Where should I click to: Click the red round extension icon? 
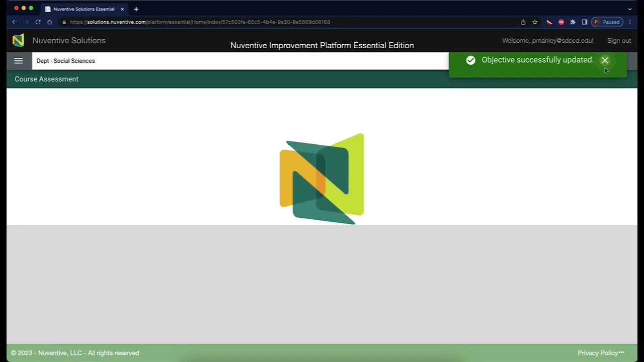(x=561, y=22)
